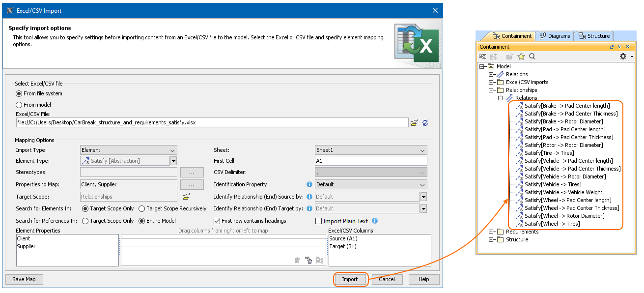Click the browse file folder icon
This screenshot has width=644, height=293.
[x=414, y=123]
